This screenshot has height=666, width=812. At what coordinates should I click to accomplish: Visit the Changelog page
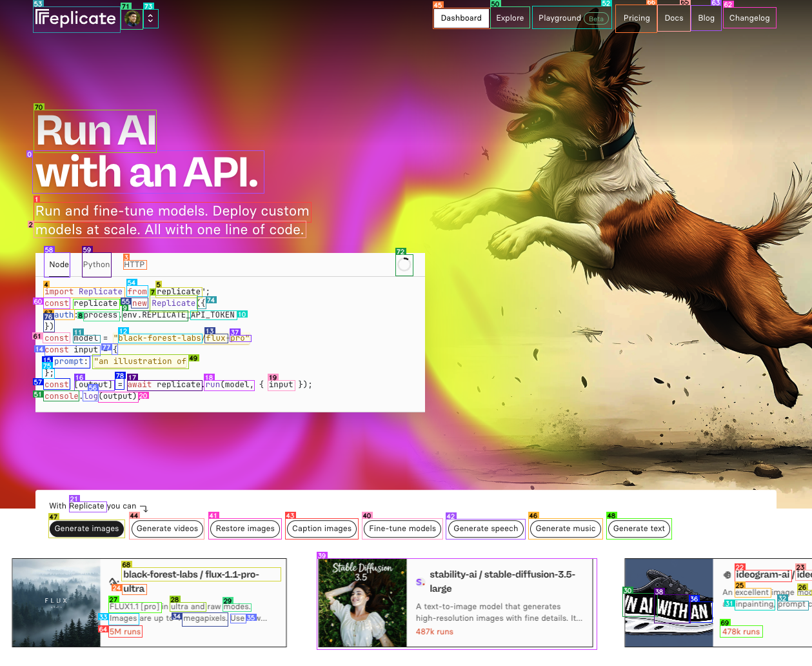[x=749, y=18]
